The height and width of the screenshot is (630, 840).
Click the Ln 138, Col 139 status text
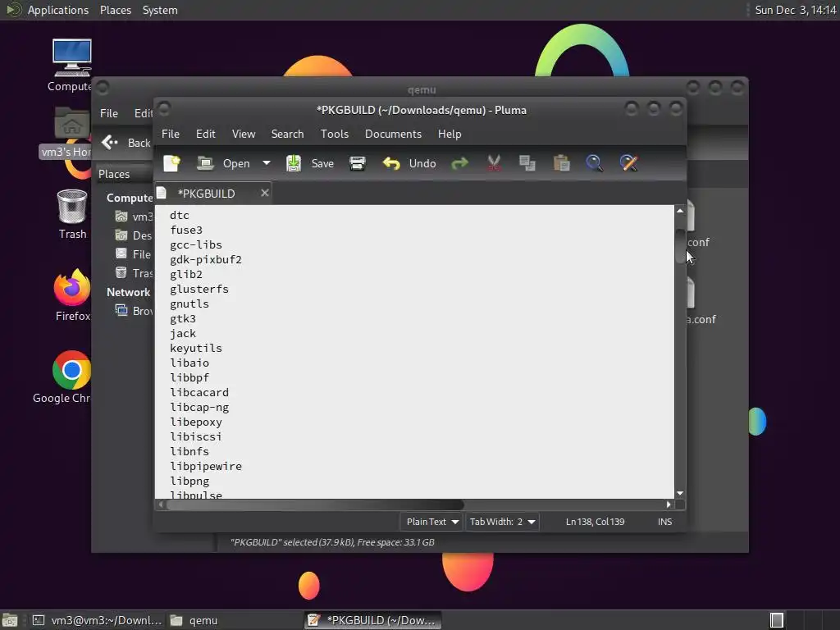point(596,522)
